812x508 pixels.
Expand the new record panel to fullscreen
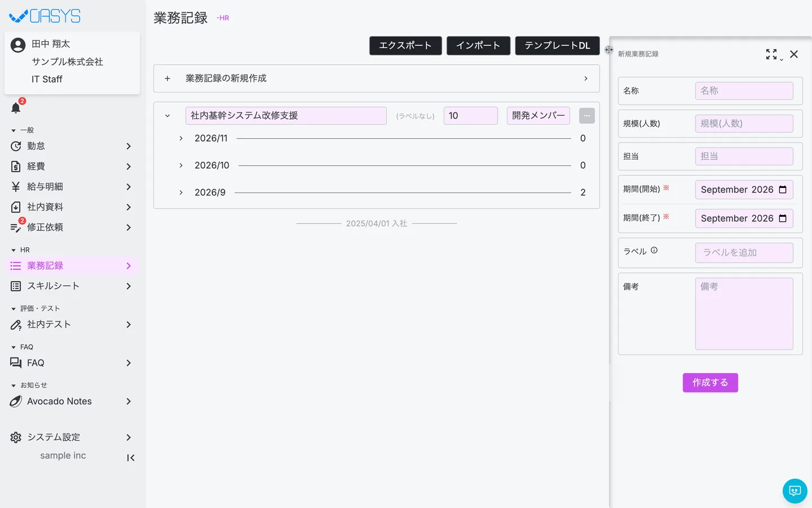point(771,54)
